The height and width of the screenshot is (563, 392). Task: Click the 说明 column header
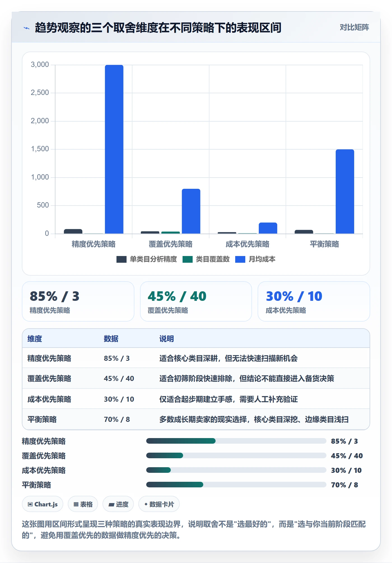(x=167, y=339)
